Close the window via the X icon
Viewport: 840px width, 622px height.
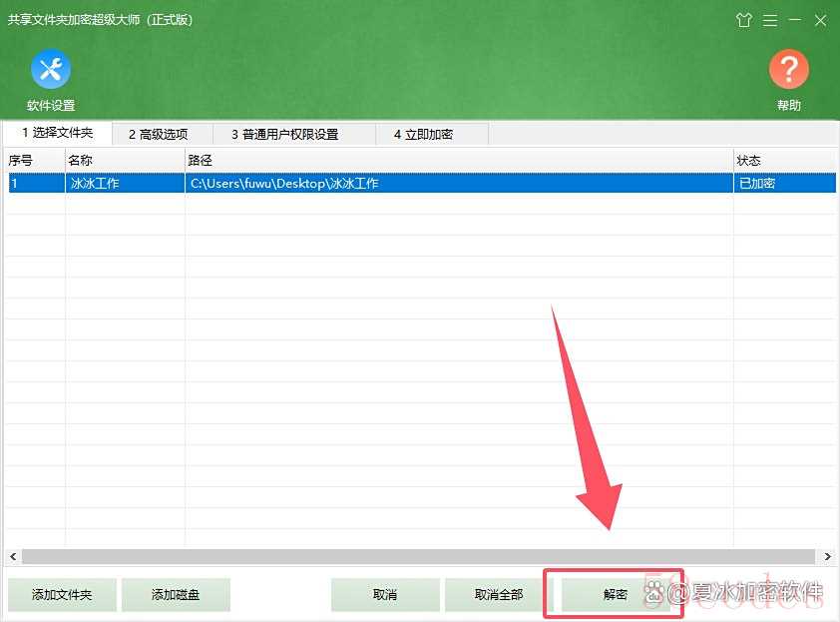click(x=820, y=20)
